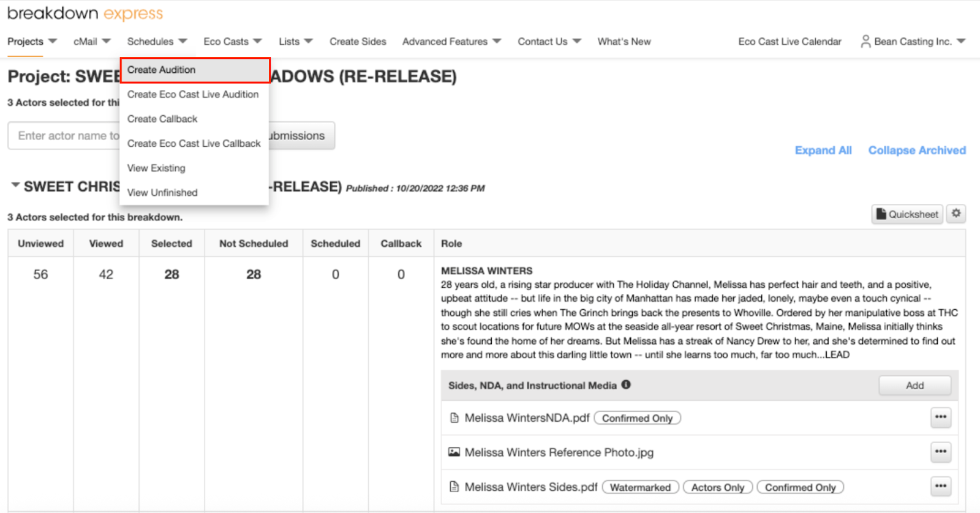This screenshot has width=980, height=513.
Task: Go to Create Sides
Action: [x=358, y=42]
